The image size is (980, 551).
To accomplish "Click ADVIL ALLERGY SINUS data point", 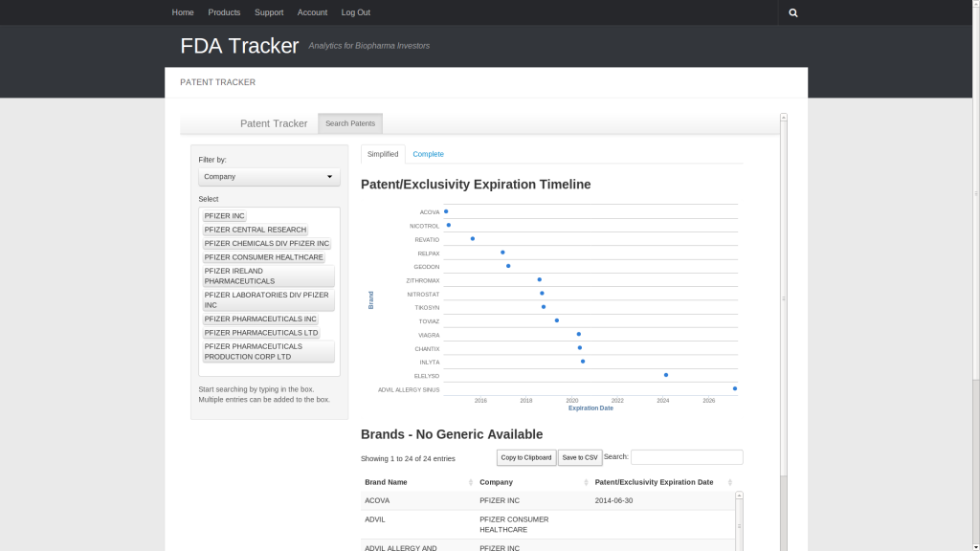I will click(735, 388).
